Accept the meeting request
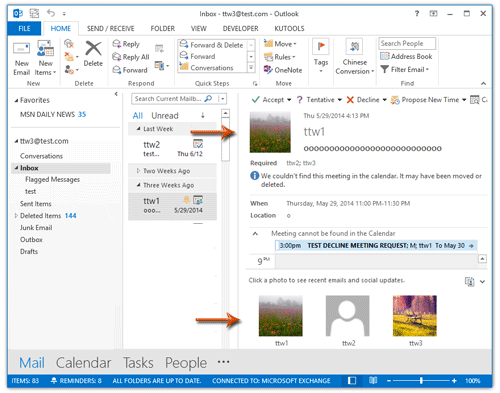Viewport: 500px width, 393px height. tap(268, 100)
